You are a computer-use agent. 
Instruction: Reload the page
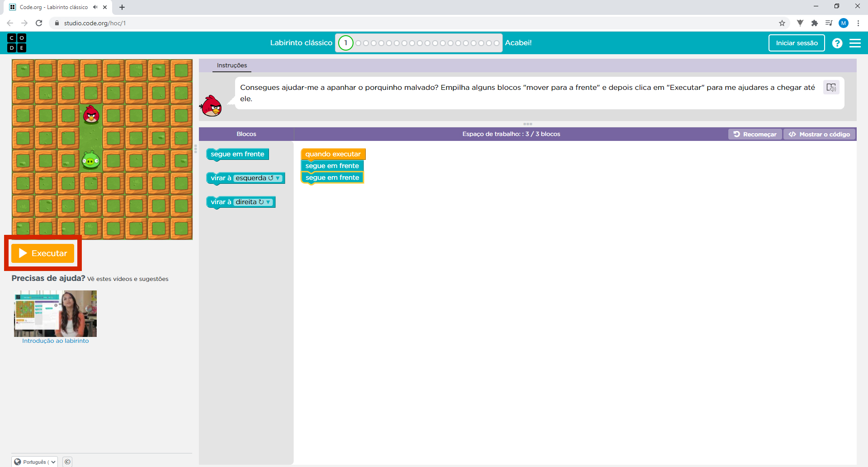click(39, 23)
